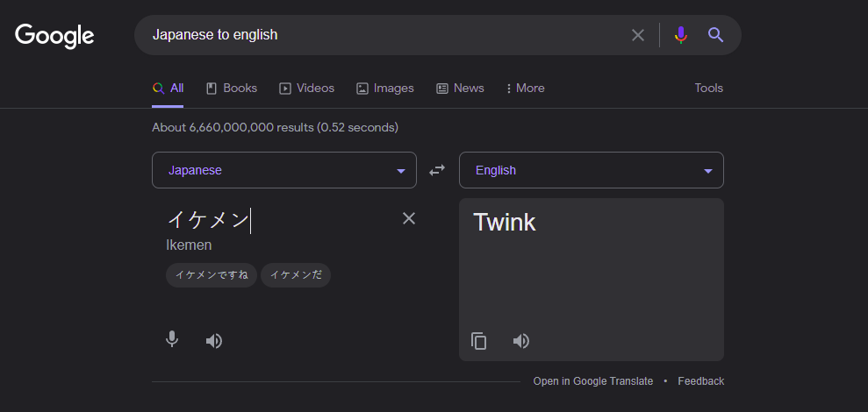Copy the English translation
The height and width of the screenshot is (412, 868).
[479, 341]
